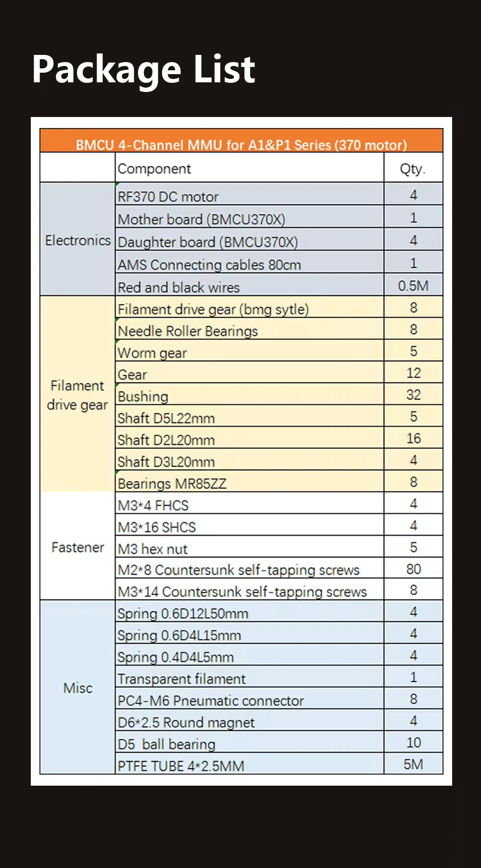Viewport: 481px width, 868px height.
Task: Select the Qty. column header
Action: coord(413,168)
